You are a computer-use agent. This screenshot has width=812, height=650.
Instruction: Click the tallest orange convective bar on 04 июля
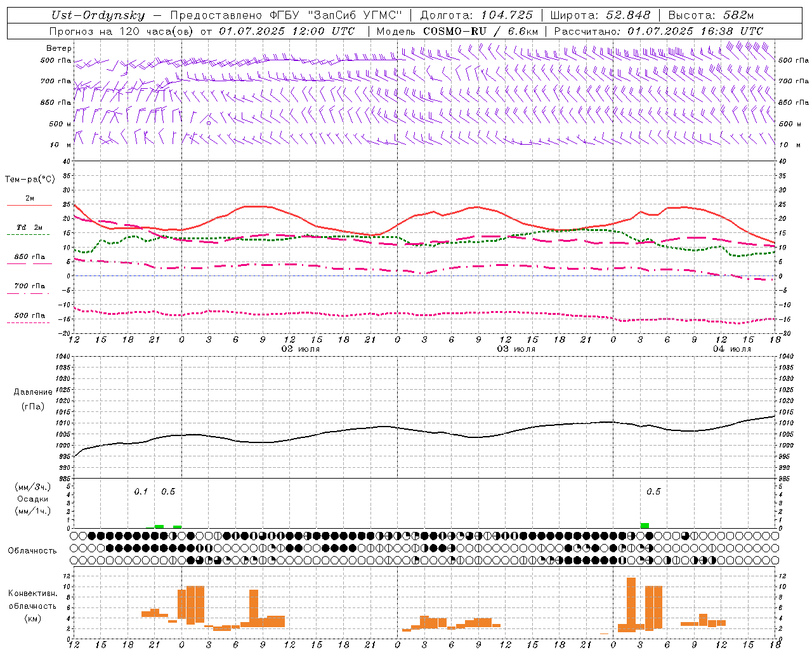(631, 604)
